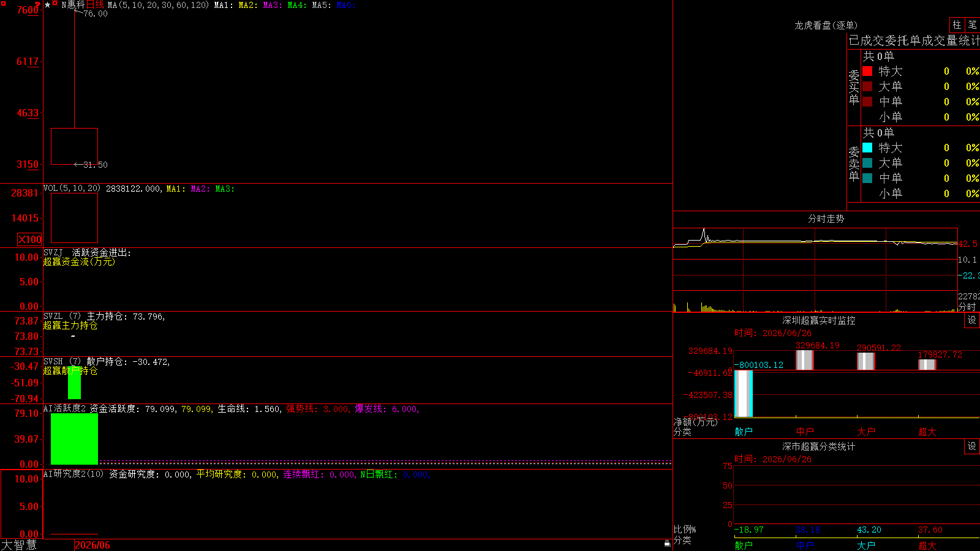Image resolution: width=980 pixels, height=551 pixels.
Task: Select the N惠科 stock name
Action: tap(73, 5)
